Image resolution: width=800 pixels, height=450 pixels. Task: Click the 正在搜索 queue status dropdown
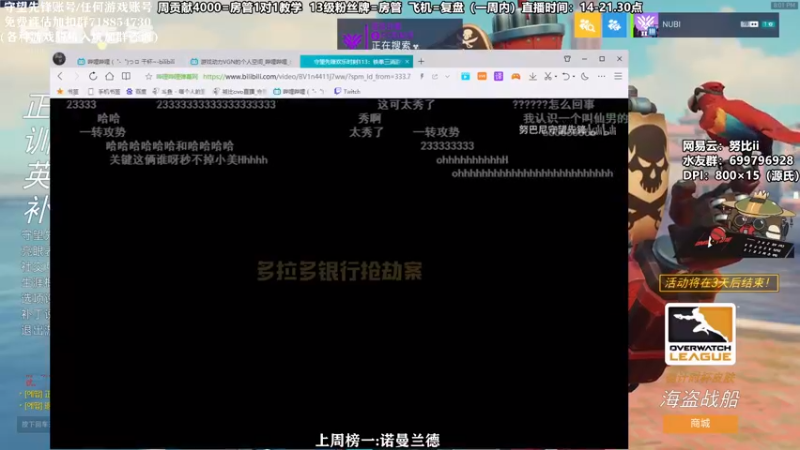pos(399,35)
